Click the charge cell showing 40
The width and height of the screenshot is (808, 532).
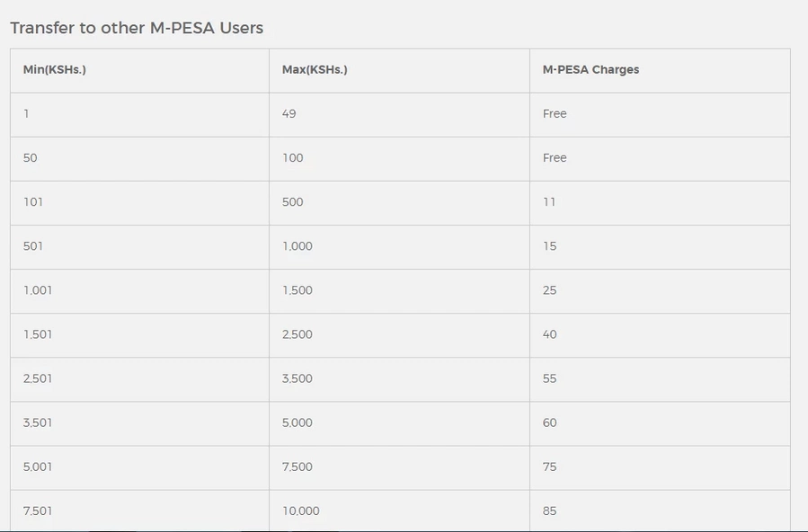[660, 335]
